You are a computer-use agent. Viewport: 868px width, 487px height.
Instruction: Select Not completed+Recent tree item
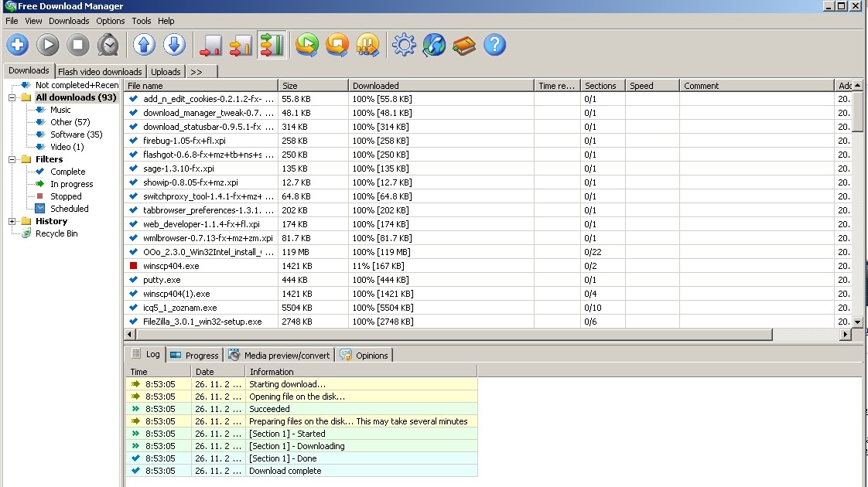[77, 85]
